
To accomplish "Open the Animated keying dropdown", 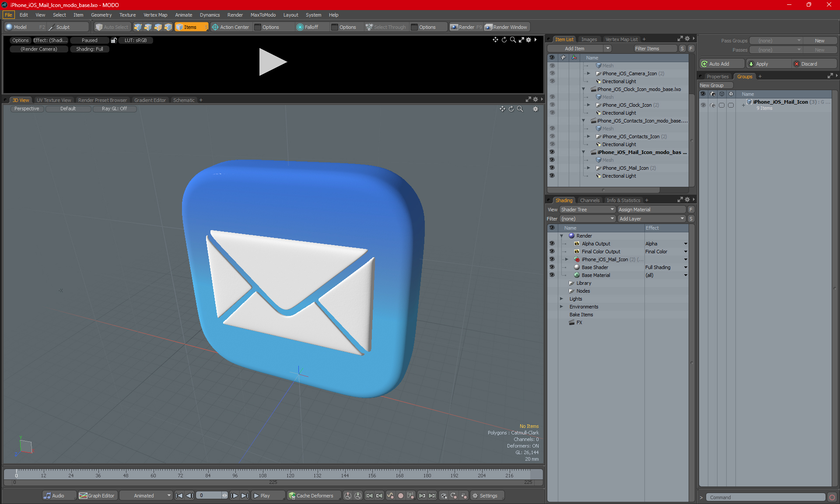I will point(146,496).
